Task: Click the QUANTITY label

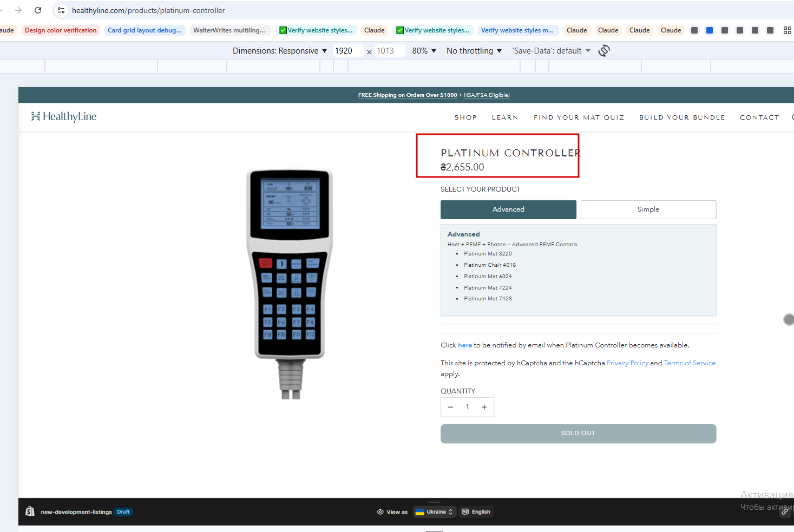Action: click(458, 391)
